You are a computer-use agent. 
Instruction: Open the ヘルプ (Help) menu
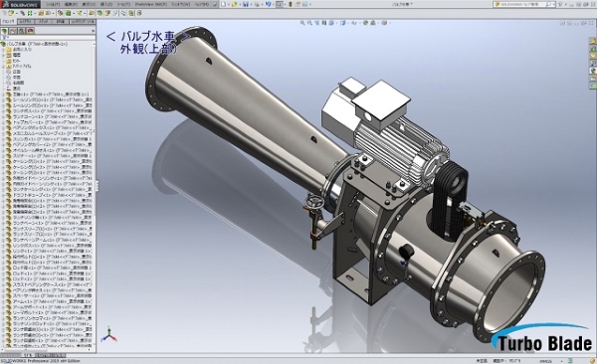pyautogui.click(x=202, y=4)
